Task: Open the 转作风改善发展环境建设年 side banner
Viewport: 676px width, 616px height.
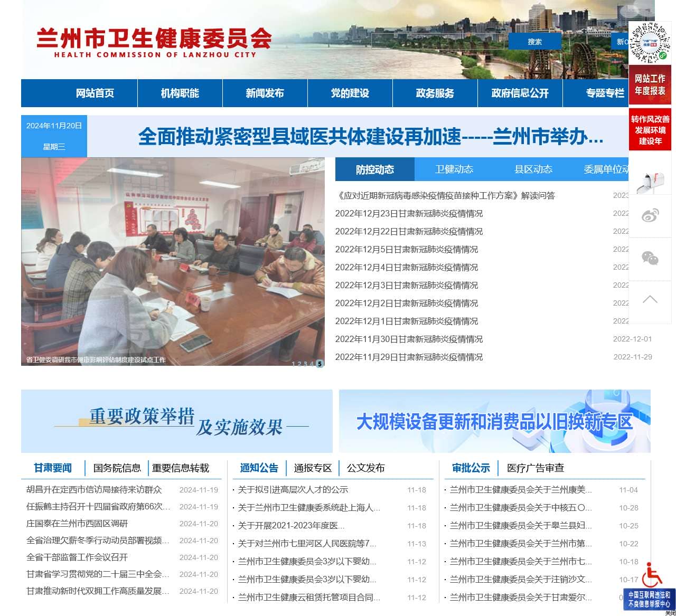Action: tap(650, 130)
